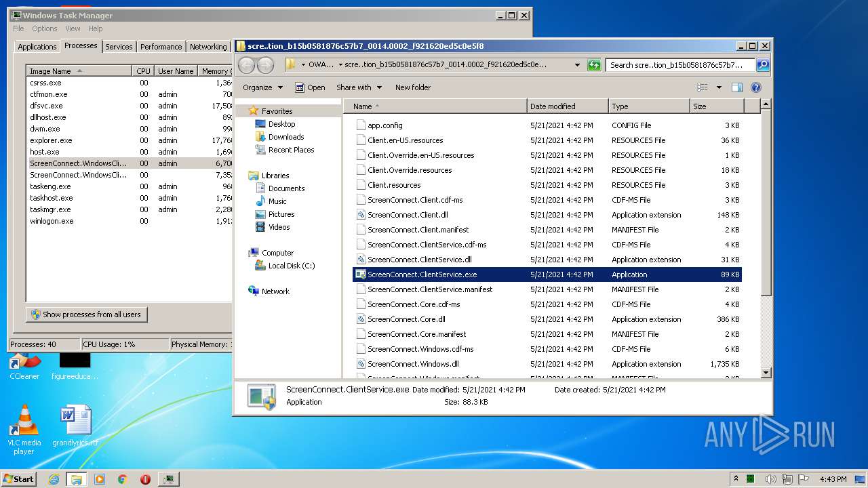The height and width of the screenshot is (488, 868).
Task: Select ScreenConnect.ClientService.exe file
Action: tap(547, 274)
